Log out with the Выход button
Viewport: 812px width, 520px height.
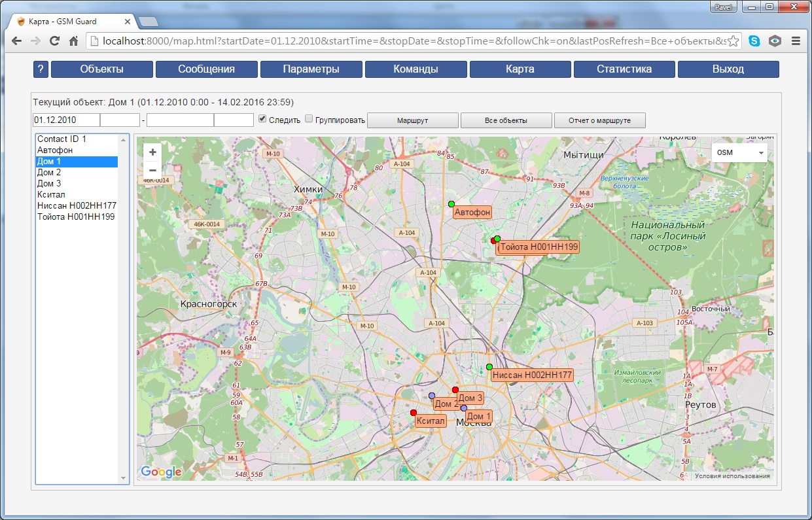(x=728, y=69)
